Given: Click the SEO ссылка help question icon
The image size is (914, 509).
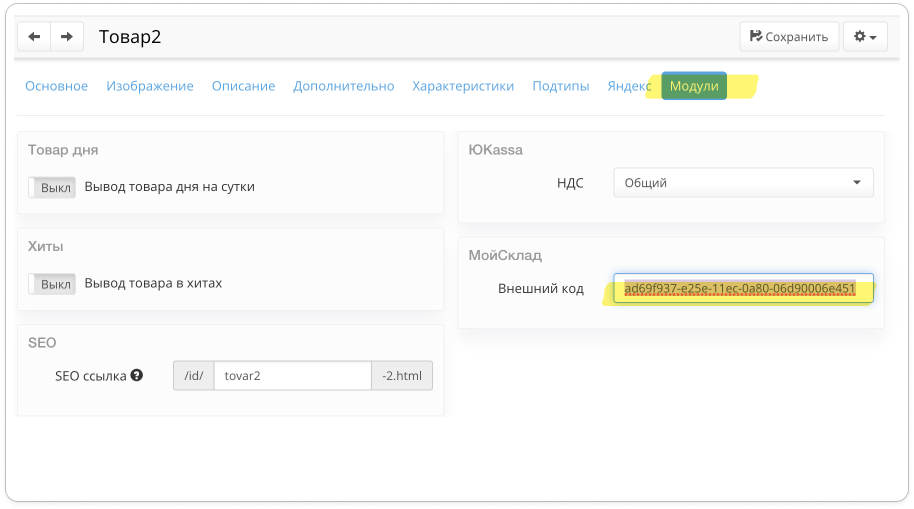Looking at the screenshot, I should [137, 375].
